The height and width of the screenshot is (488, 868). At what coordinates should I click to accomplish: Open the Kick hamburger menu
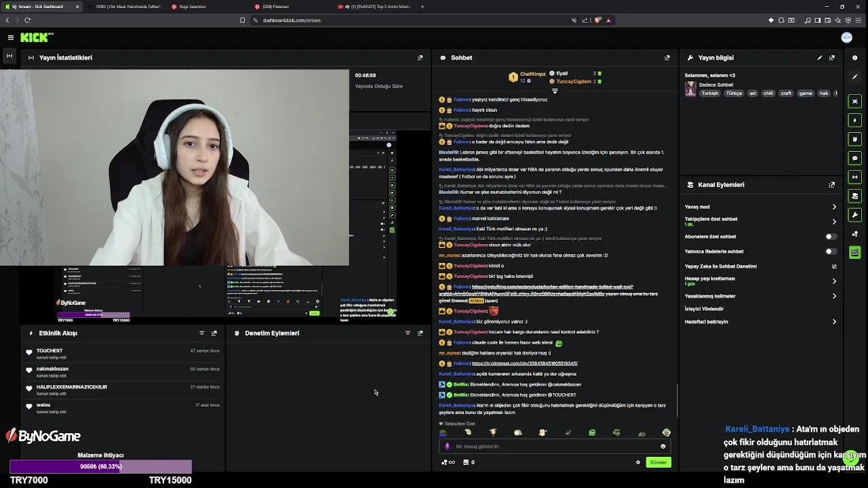click(x=11, y=38)
